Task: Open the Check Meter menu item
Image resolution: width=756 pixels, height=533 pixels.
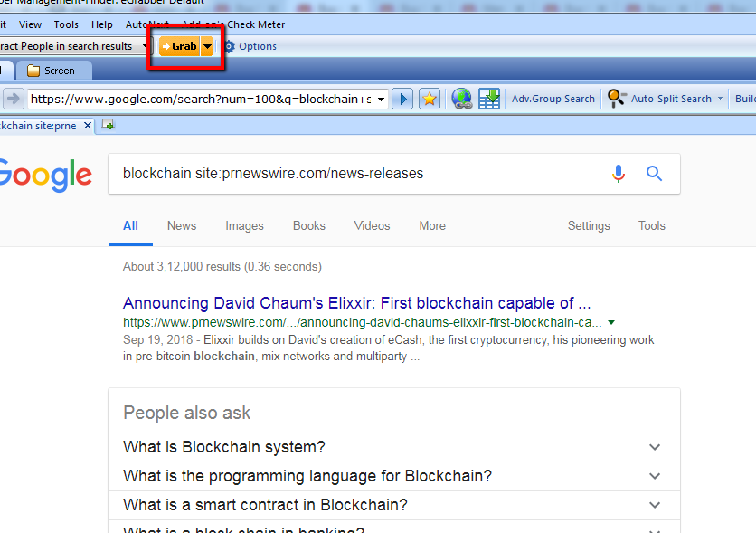Action: pos(256,24)
